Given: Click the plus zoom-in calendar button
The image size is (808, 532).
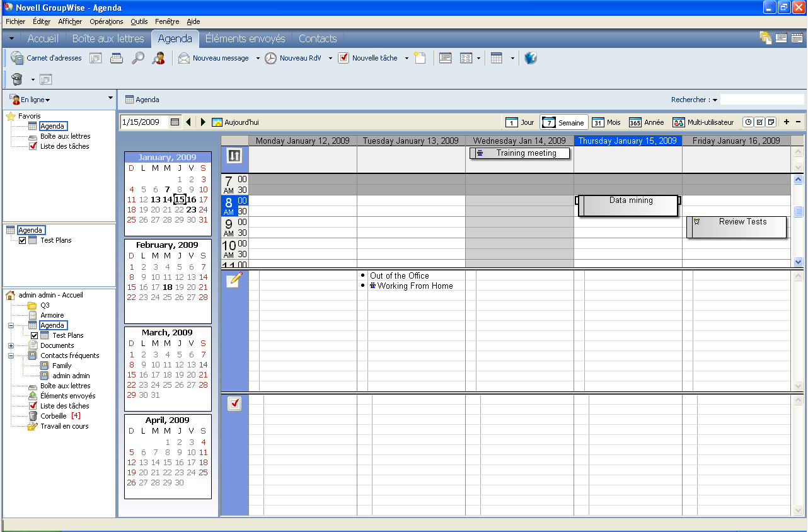Looking at the screenshot, I should (787, 122).
